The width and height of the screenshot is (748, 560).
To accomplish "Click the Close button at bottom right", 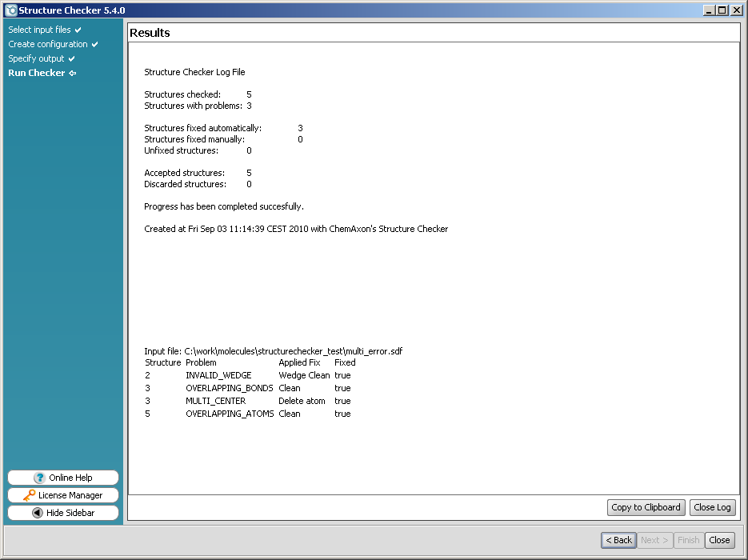I will (x=719, y=540).
